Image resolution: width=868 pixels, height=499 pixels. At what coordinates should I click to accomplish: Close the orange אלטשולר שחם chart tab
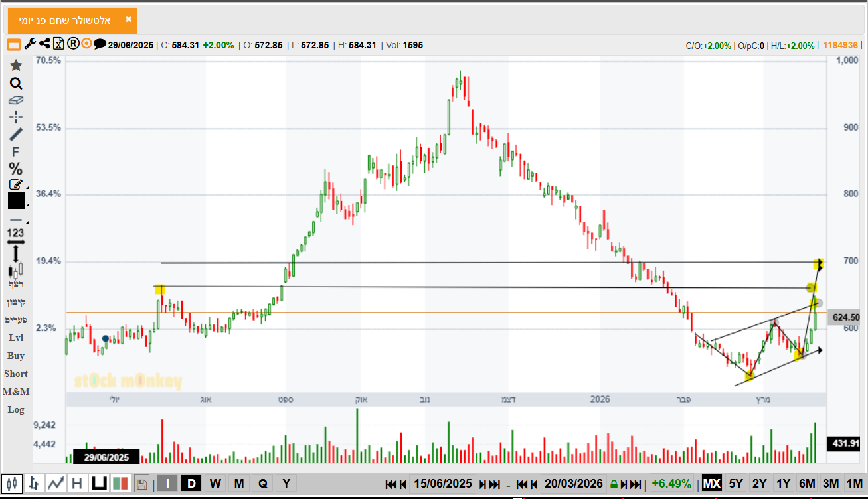pos(129,19)
